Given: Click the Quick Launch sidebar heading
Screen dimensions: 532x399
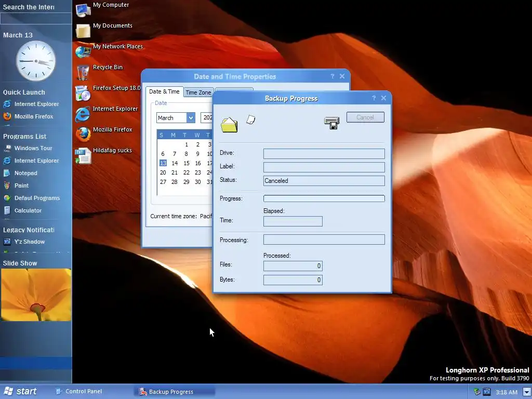Looking at the screenshot, I should coord(24,92).
